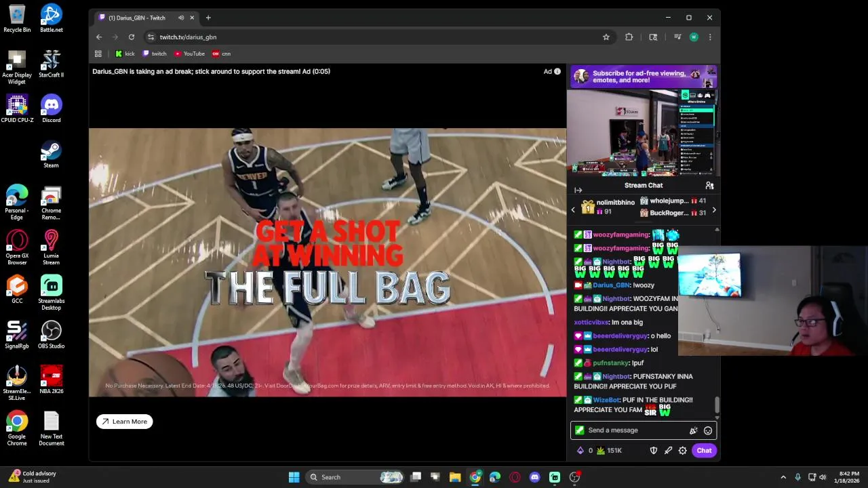
Task: Select the Darius_GBN - Twitch tab
Action: click(146, 18)
